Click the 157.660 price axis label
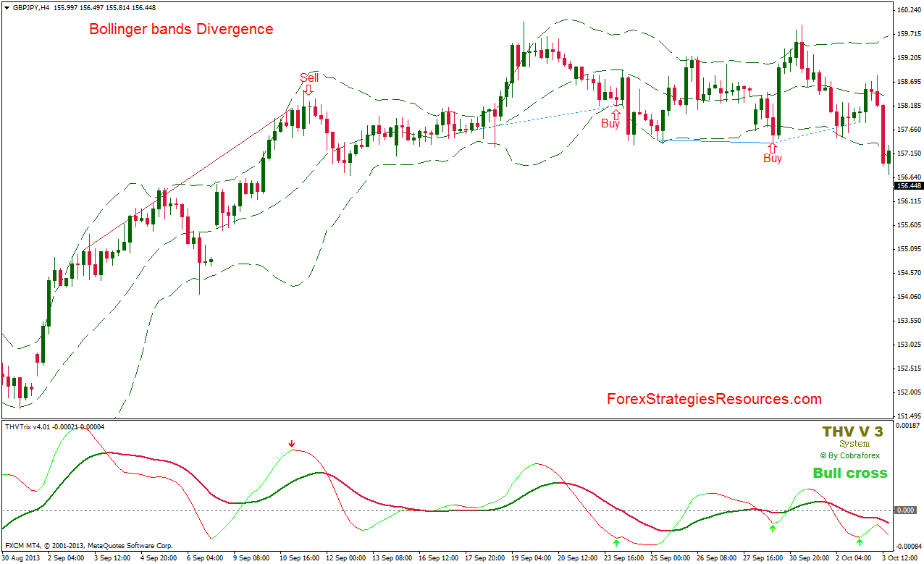 coord(908,130)
